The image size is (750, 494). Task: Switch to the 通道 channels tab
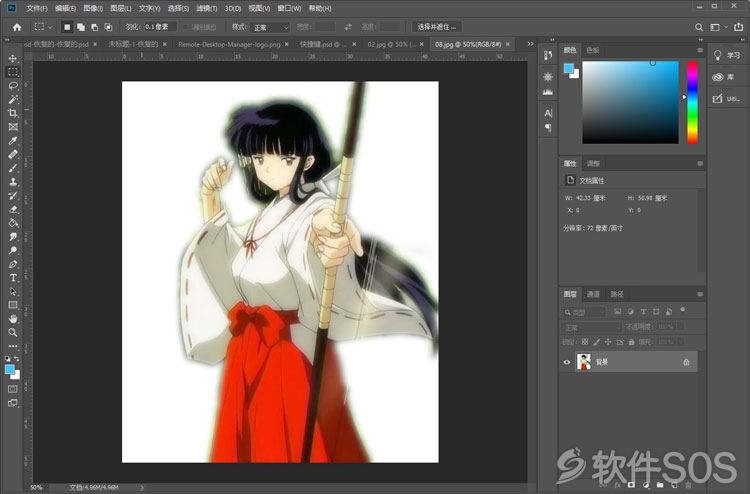point(593,294)
